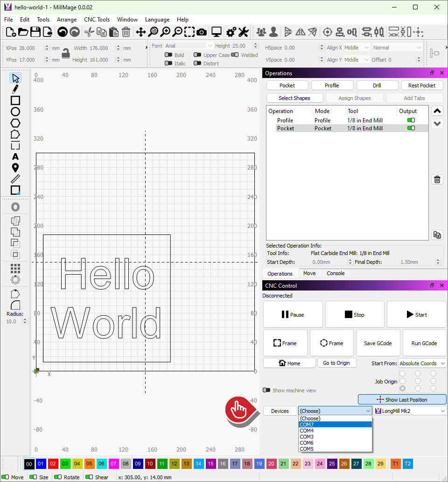The image size is (448, 482).
Task: Switch to the Console tab
Action: [336, 274]
